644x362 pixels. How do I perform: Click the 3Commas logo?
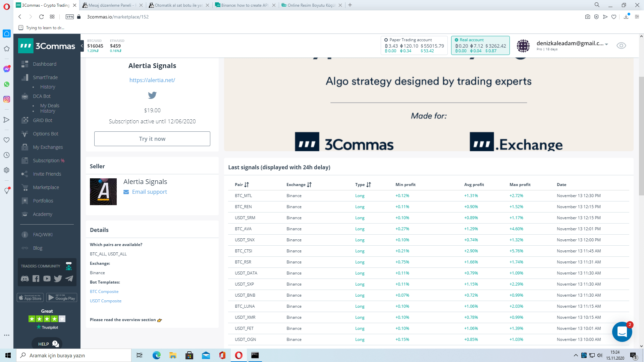(47, 46)
